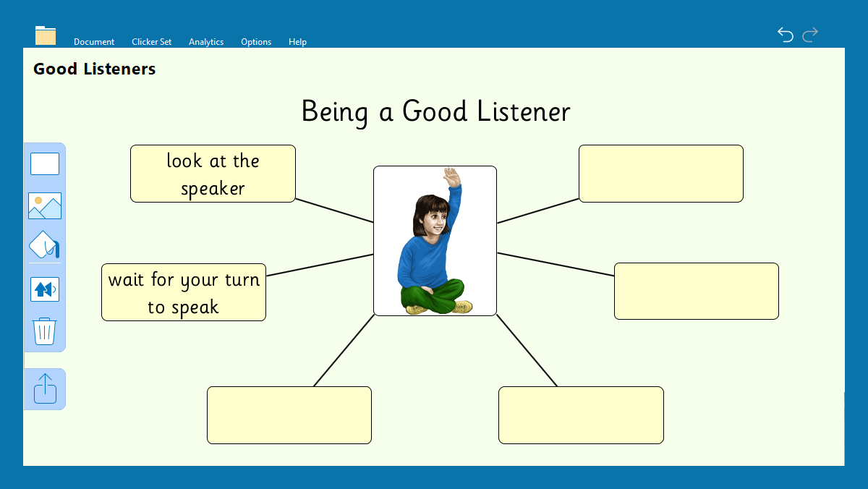
Task: Open the Document menu
Action: tap(94, 42)
